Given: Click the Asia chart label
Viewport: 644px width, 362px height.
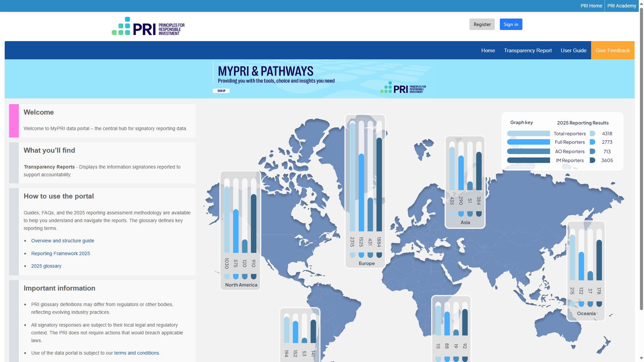Looking at the screenshot, I should (x=465, y=222).
